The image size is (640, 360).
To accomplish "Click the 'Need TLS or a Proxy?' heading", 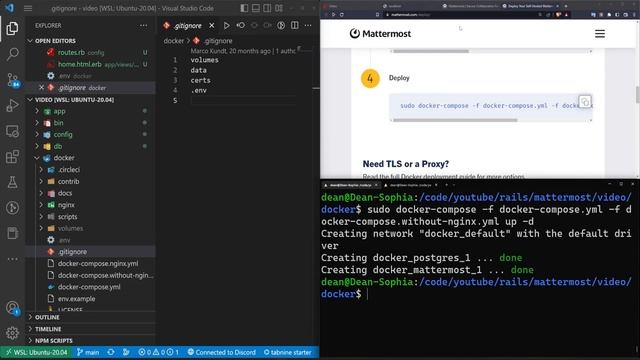I will tap(406, 164).
